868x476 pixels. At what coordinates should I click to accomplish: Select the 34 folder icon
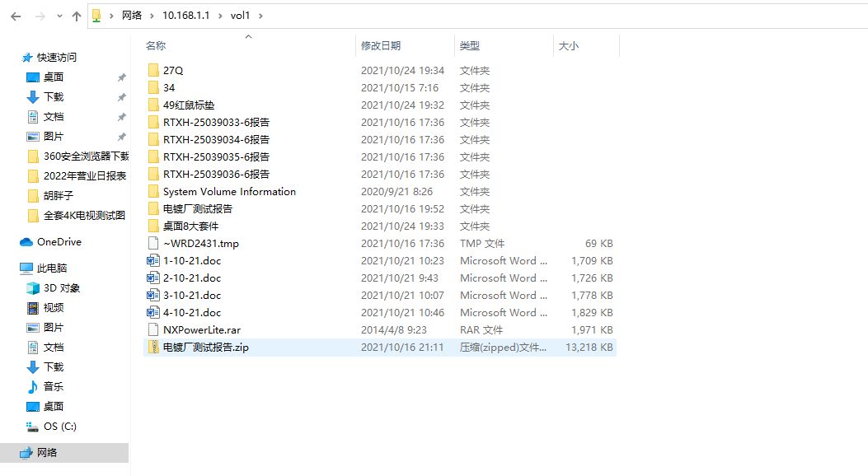[x=153, y=87]
